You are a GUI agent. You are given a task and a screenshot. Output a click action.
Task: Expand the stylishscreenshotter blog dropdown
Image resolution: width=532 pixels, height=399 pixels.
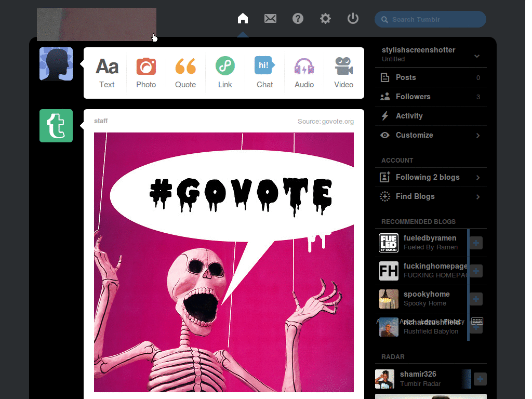(477, 56)
